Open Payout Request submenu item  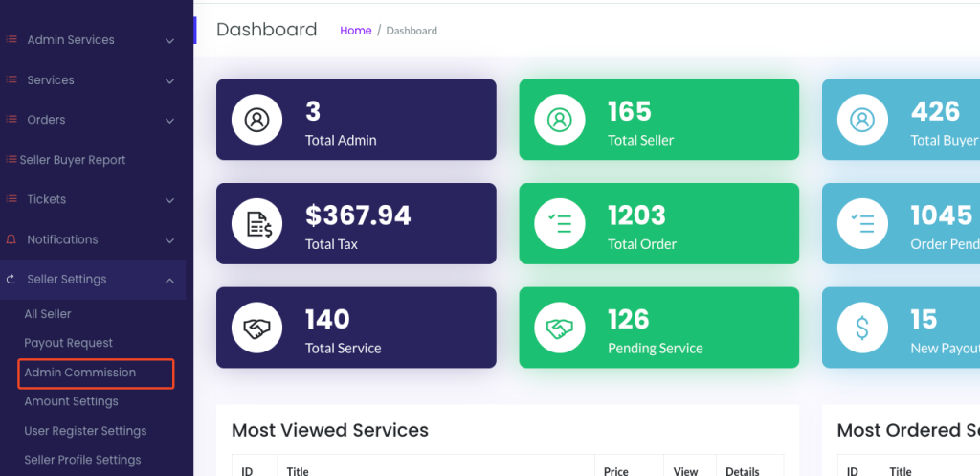coord(69,343)
